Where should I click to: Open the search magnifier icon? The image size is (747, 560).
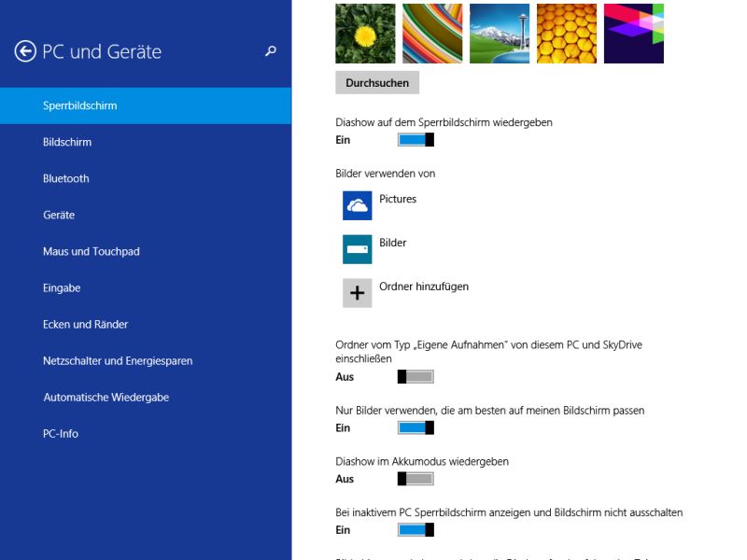pyautogui.click(x=271, y=51)
